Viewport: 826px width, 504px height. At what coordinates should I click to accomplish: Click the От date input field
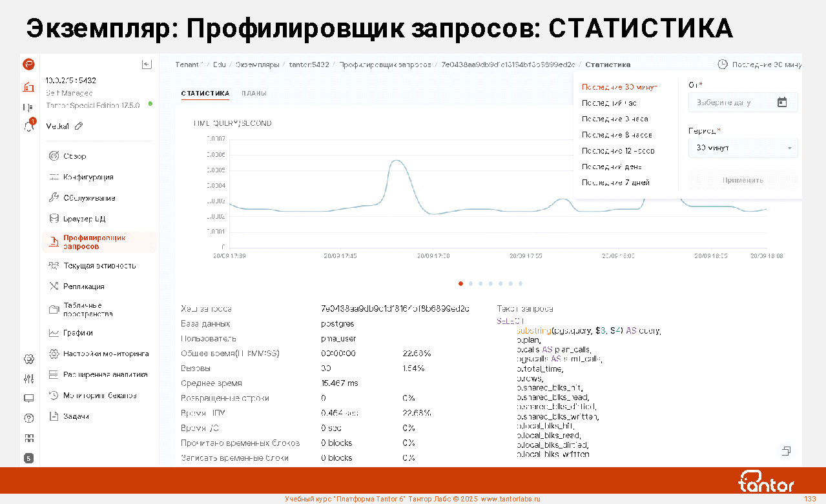click(x=733, y=103)
